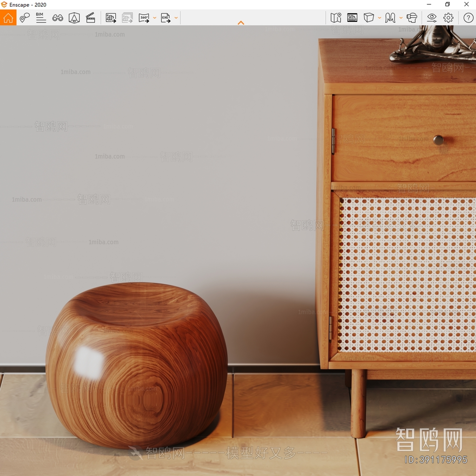Click the binoculars manage views icon

[57, 18]
